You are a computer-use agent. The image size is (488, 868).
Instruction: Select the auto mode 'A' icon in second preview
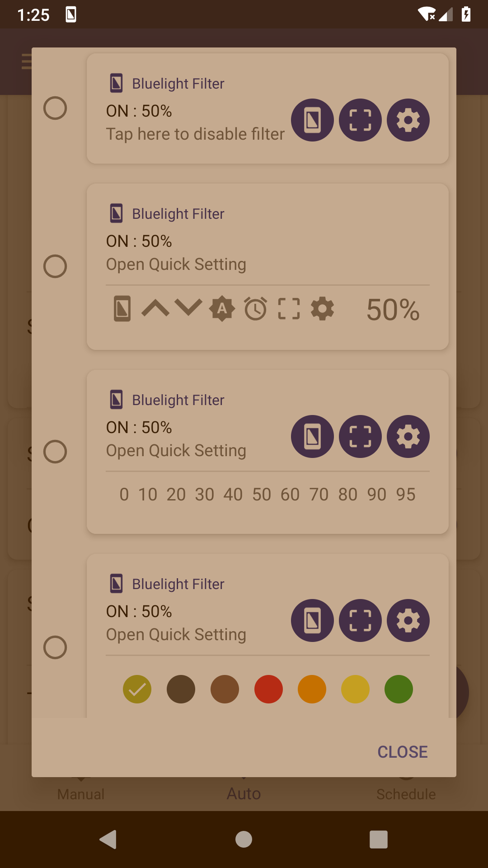click(x=221, y=309)
